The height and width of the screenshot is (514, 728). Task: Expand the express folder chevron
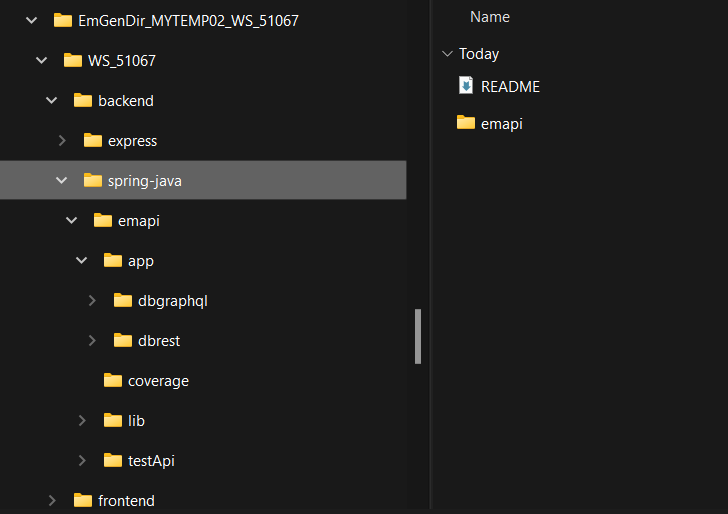62,140
